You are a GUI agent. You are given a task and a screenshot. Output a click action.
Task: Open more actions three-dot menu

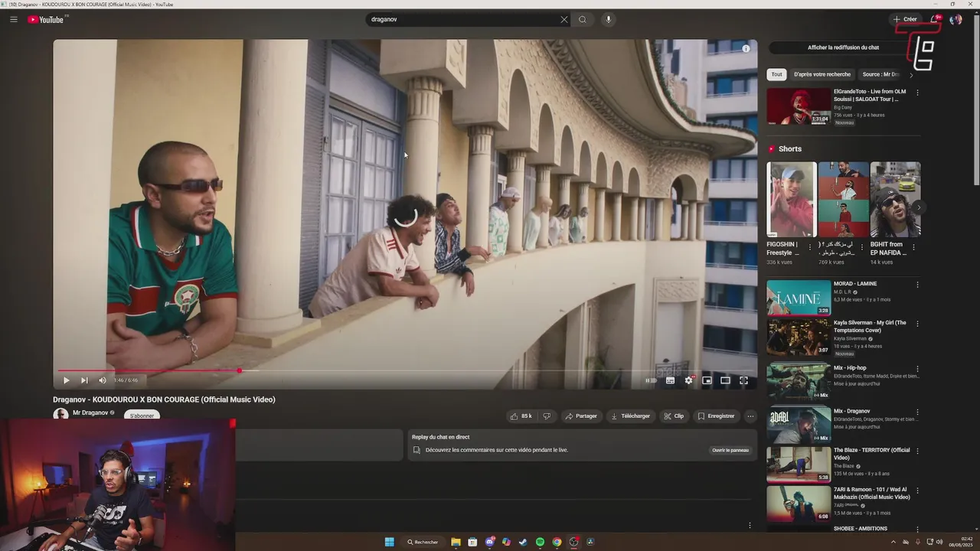point(750,416)
